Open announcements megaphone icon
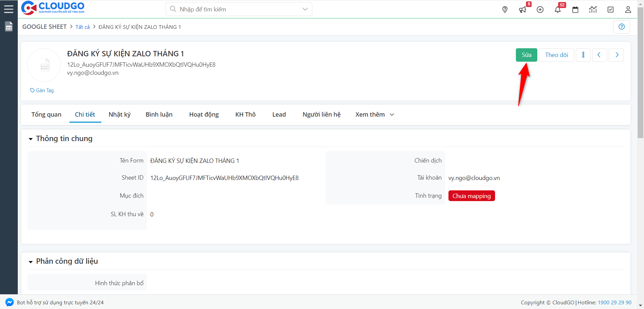 click(522, 9)
